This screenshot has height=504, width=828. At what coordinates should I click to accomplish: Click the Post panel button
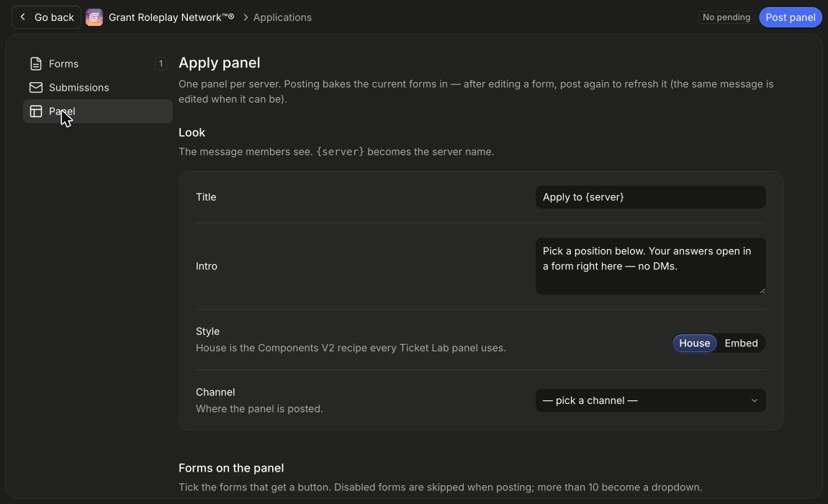pos(790,17)
